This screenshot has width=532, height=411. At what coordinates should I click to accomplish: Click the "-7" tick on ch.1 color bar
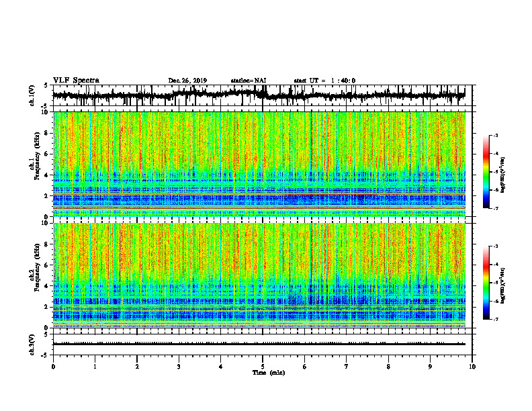coord(496,208)
